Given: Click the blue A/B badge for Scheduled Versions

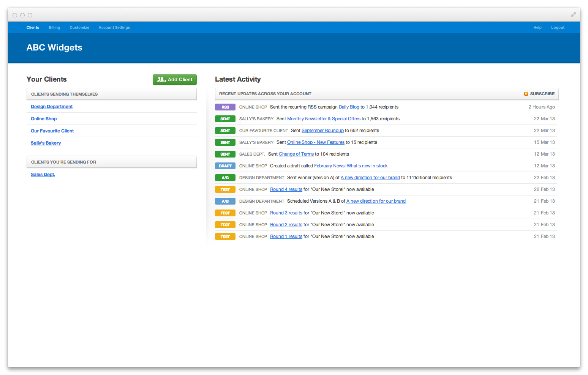Looking at the screenshot, I should pos(225,201).
